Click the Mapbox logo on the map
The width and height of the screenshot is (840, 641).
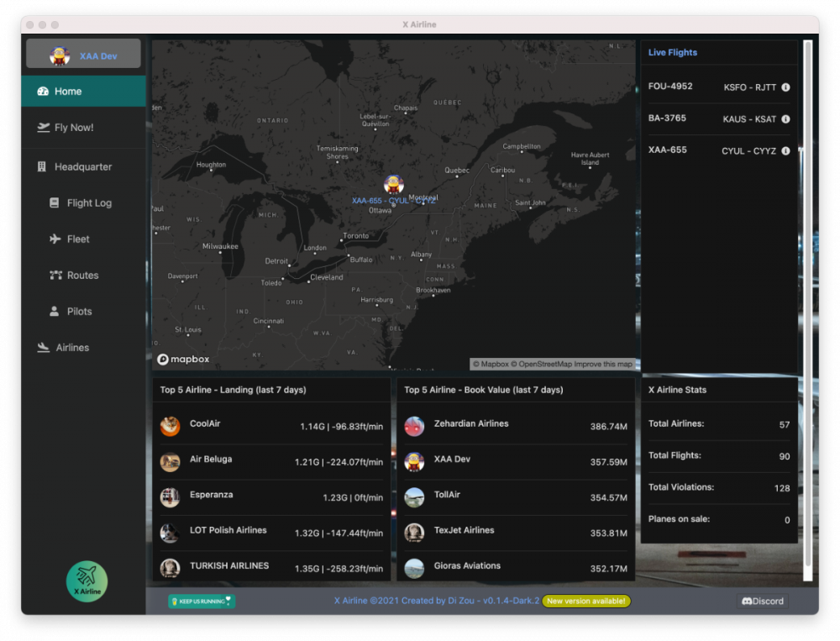[183, 360]
